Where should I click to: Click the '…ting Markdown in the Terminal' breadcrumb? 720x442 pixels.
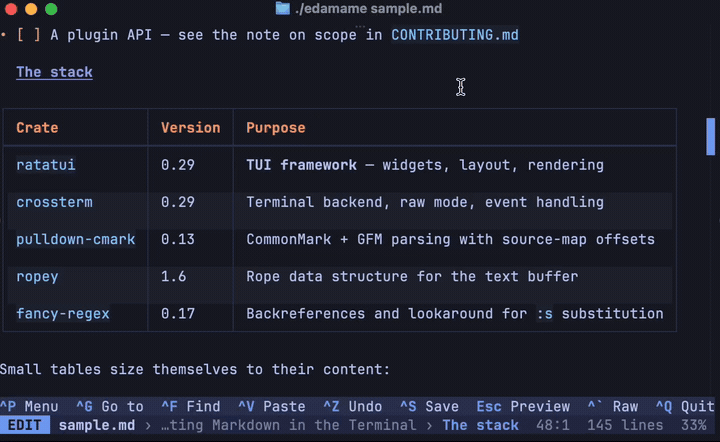pyautogui.click(x=288, y=425)
